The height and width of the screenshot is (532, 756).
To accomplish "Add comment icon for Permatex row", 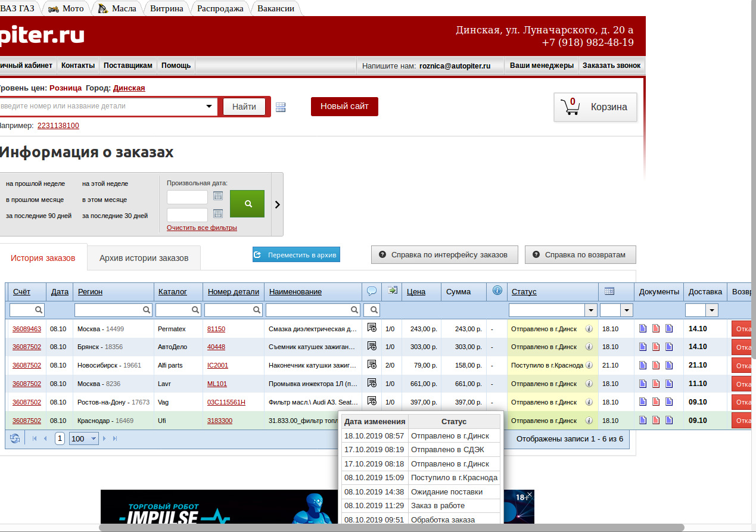I will (x=372, y=328).
